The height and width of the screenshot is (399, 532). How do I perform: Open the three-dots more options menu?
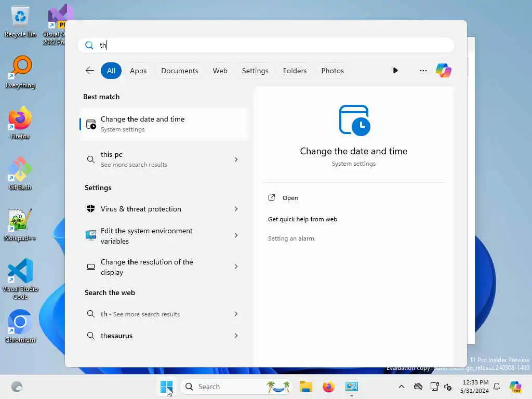(423, 71)
